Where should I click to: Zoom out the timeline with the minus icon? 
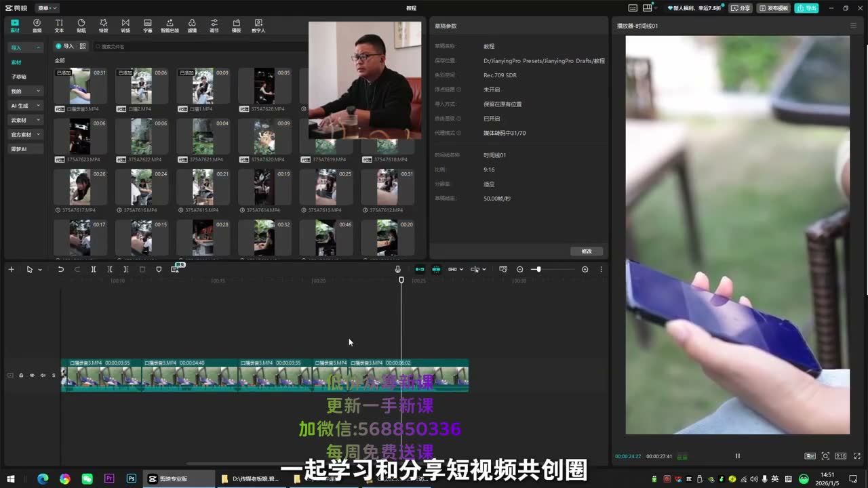pyautogui.click(x=520, y=269)
